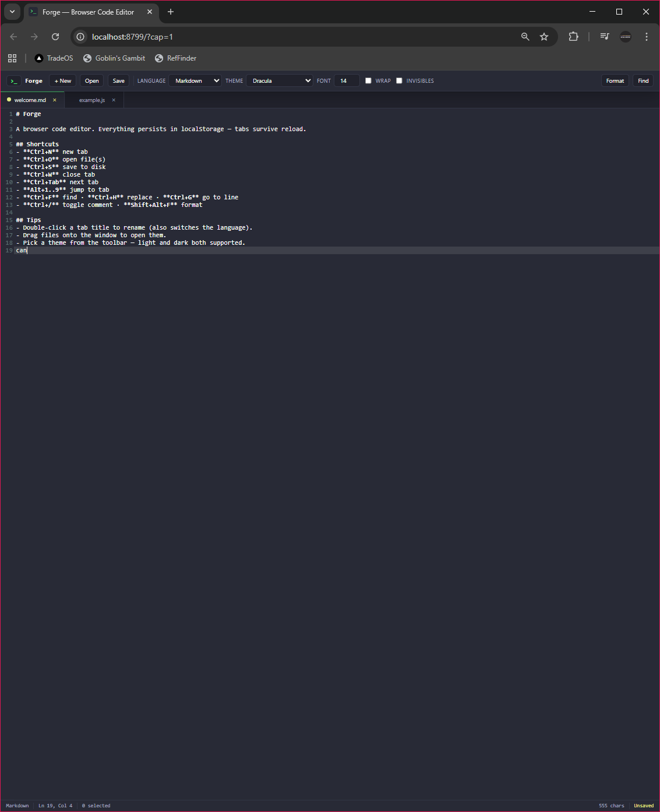Go back with the browser back arrow

[x=13, y=37]
